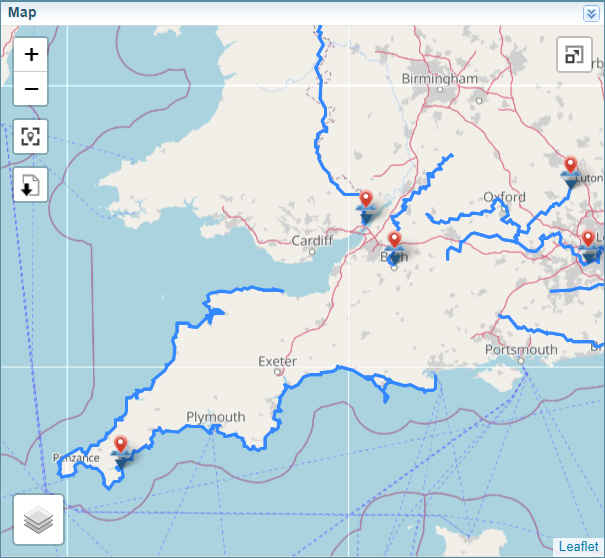This screenshot has width=605, height=558.
Task: Click the marker at London on map edge
Action: [588, 240]
